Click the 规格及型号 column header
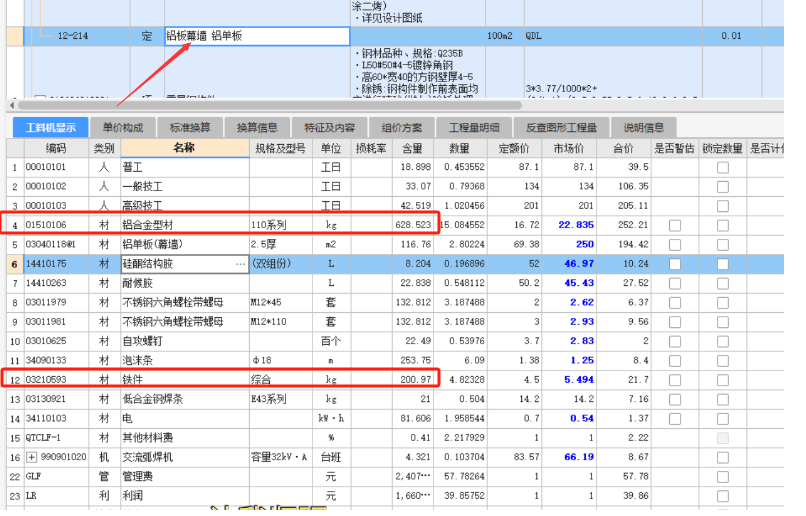The height and width of the screenshot is (516, 806). [x=281, y=148]
